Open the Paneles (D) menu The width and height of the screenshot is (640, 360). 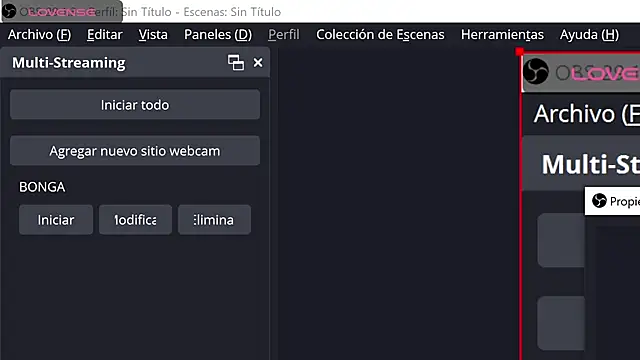218,35
